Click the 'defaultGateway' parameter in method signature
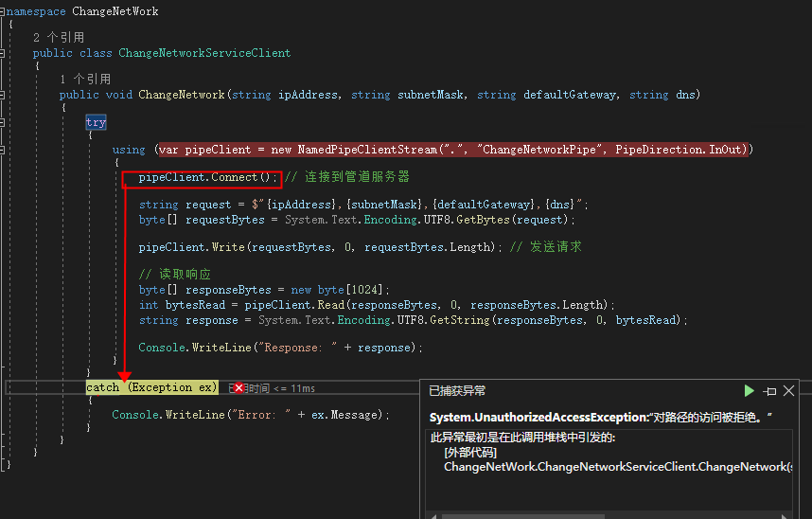Screen dimensions: 812x519 tap(570, 95)
